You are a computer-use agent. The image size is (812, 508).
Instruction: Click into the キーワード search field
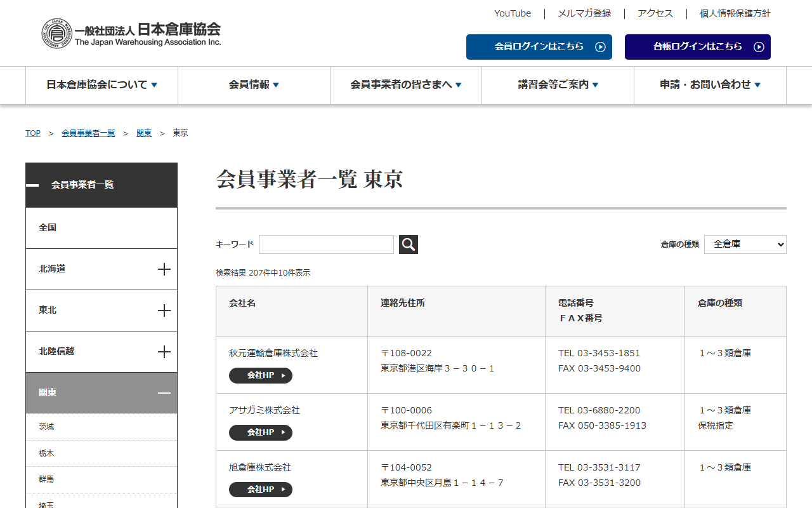326,244
